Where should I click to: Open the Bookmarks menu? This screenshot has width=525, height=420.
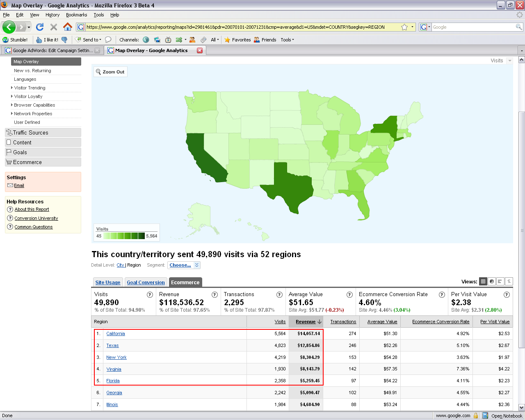[x=76, y=15]
